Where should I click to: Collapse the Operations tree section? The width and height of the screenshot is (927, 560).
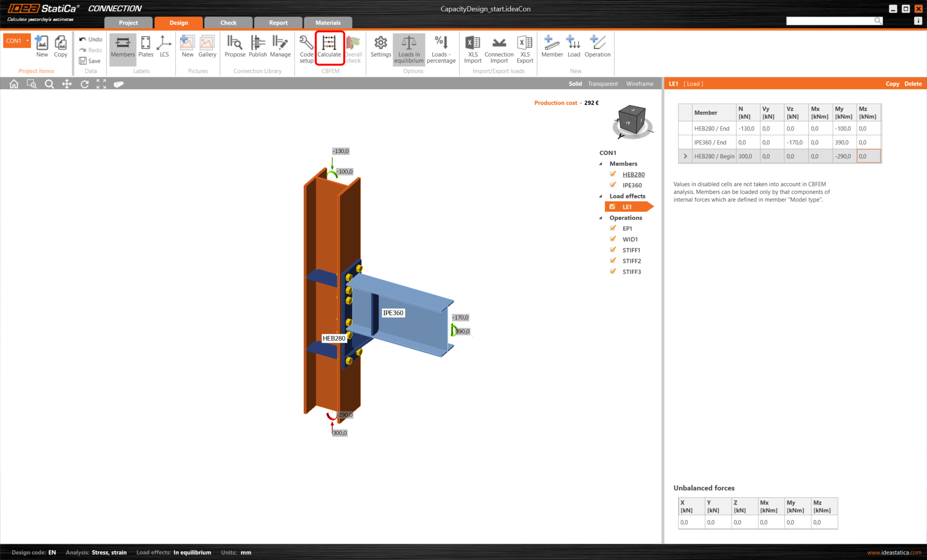(601, 218)
